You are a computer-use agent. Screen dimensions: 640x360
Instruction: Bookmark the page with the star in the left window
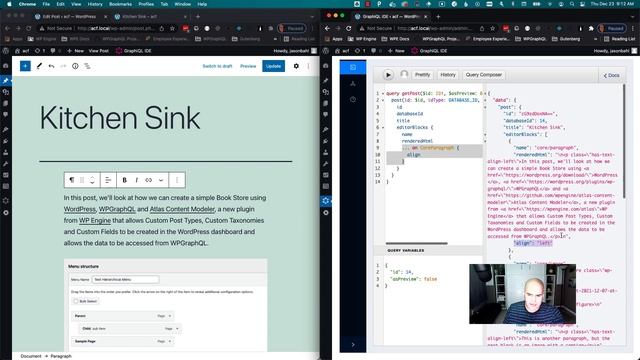coord(172,28)
